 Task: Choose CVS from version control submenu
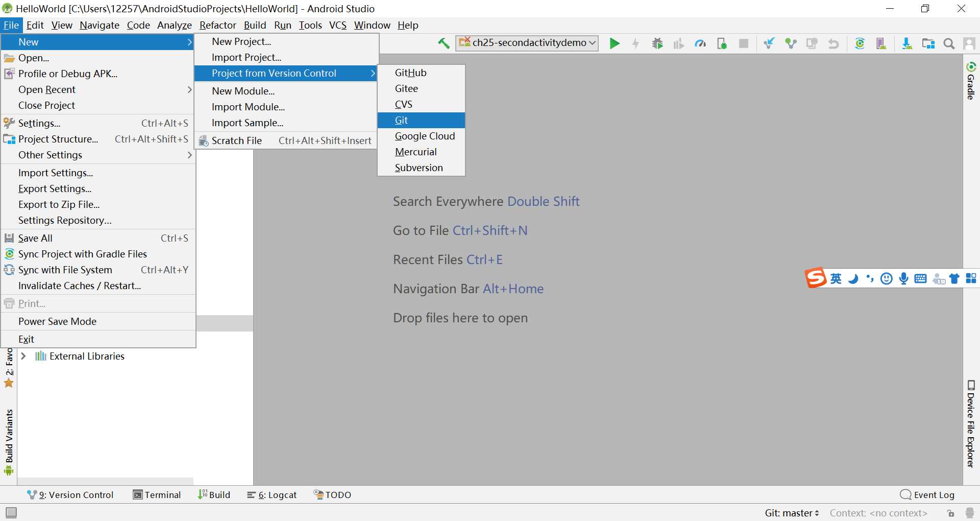click(x=421, y=104)
